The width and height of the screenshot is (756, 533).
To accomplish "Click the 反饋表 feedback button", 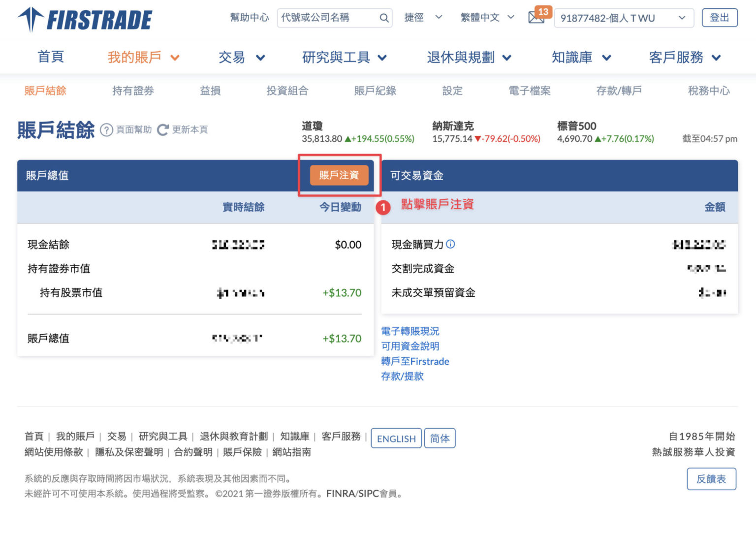I will 711,479.
